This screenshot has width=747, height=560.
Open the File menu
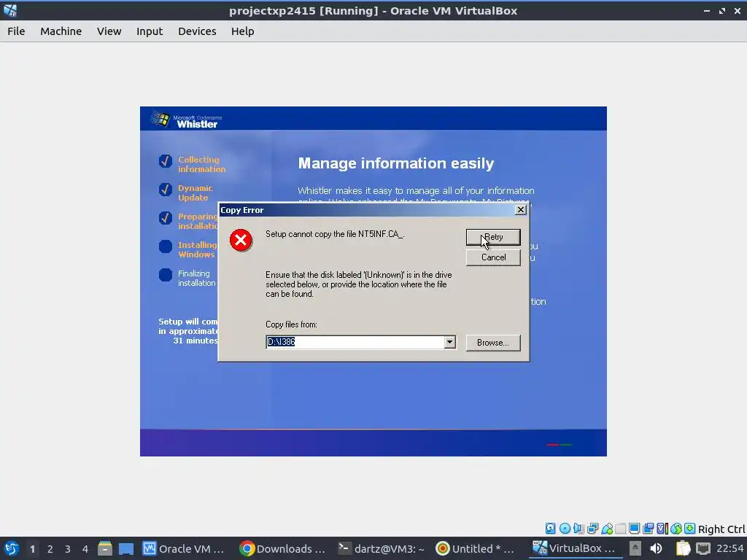point(16,31)
